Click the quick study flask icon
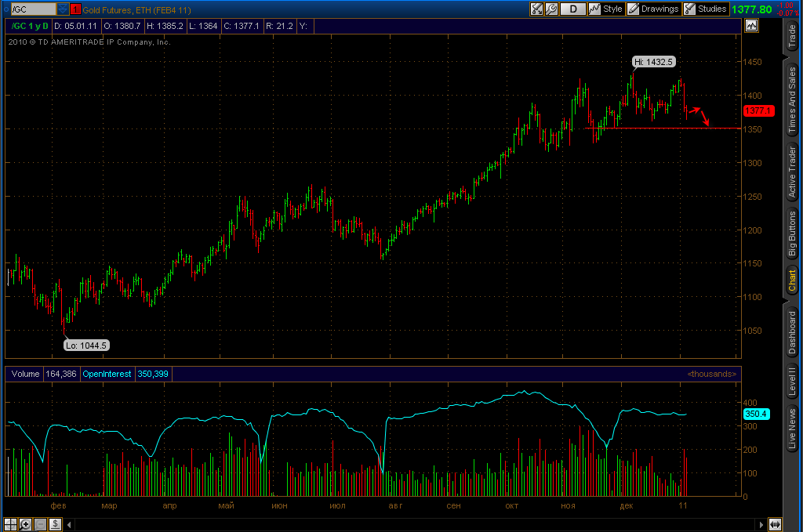This screenshot has width=803, height=532. click(536, 9)
